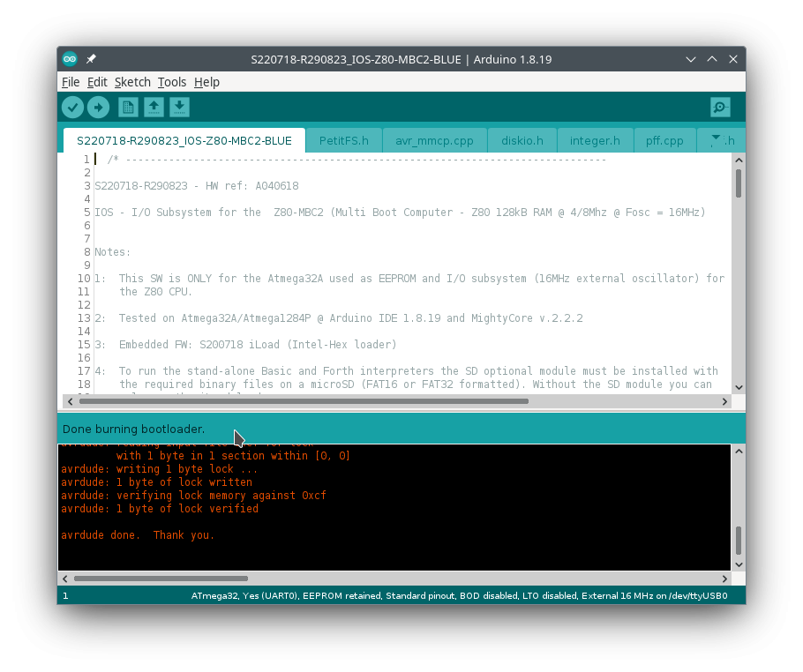Click the console horizontal scrollbar thumb
The height and width of the screenshot is (672, 803).
(161, 579)
